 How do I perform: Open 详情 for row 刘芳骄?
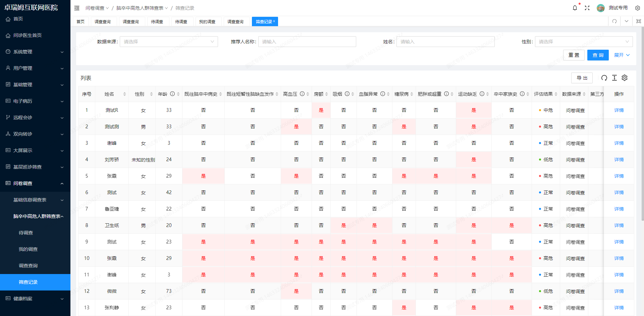click(619, 160)
